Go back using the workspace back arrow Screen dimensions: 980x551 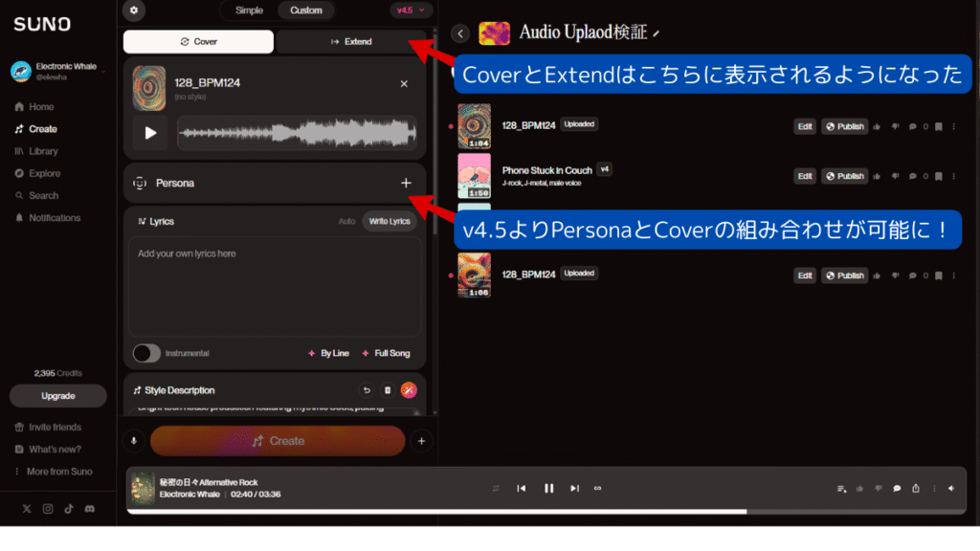coord(460,33)
